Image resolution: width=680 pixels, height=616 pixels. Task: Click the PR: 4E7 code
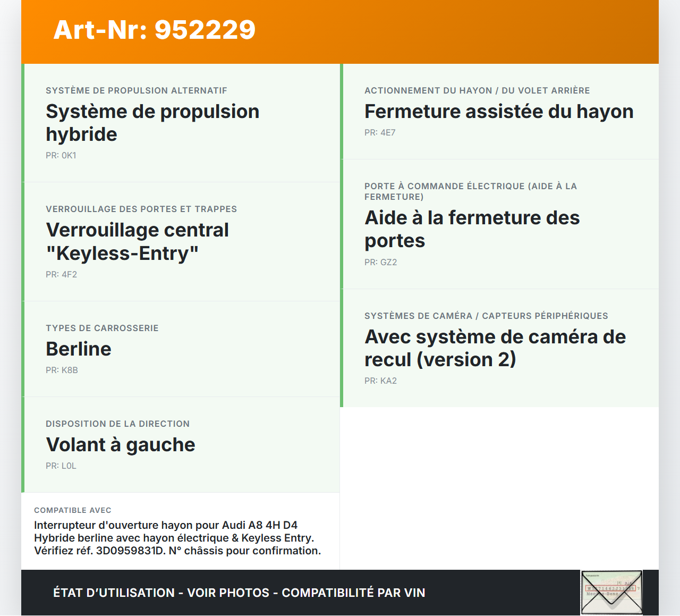380,133
